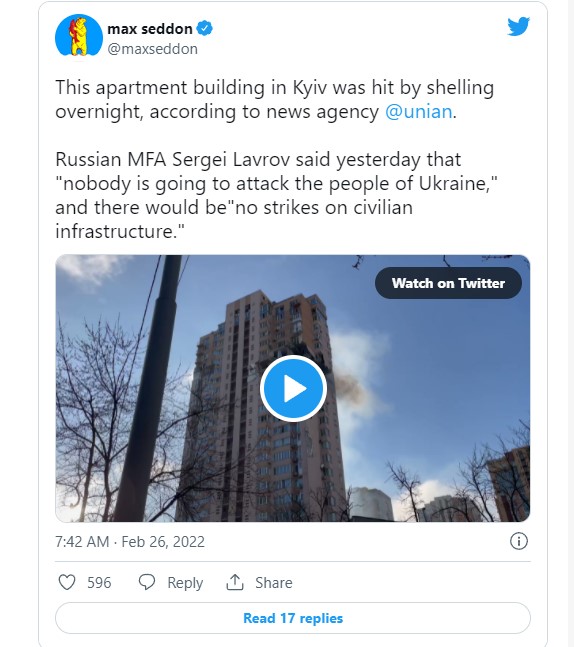The image size is (574, 647).
Task: Open the 7:42 AM Feb 26, 2022 timestamp
Action: click(130, 542)
